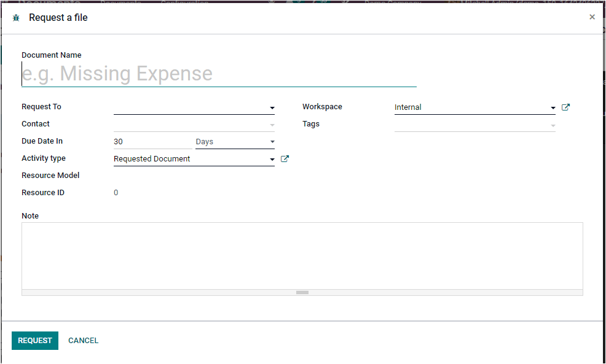
Task: Click inside the Note text area
Action: coord(302,256)
